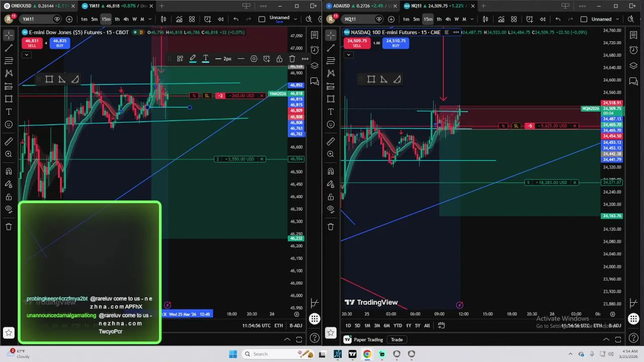Image resolution: width=644 pixels, height=362 pixels.
Task: Open indicator templates grid in YM1! window
Action: pos(192,19)
